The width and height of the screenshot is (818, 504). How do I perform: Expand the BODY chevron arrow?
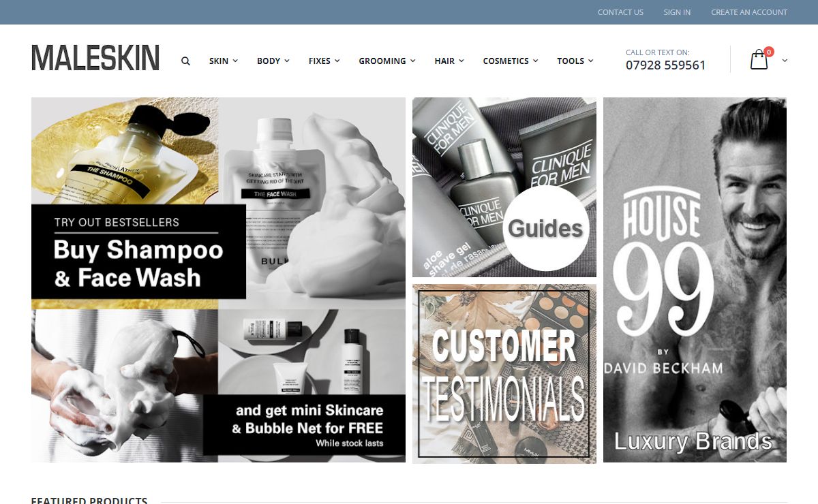point(287,61)
